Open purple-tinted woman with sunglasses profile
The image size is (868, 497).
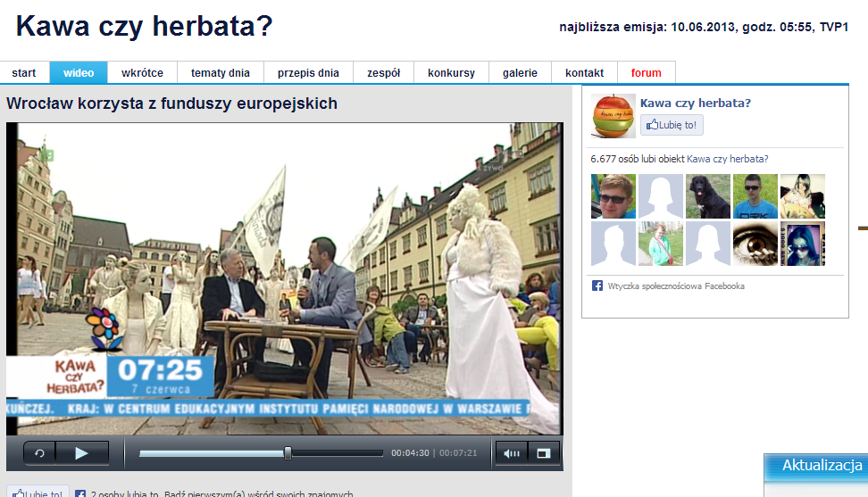click(x=803, y=244)
